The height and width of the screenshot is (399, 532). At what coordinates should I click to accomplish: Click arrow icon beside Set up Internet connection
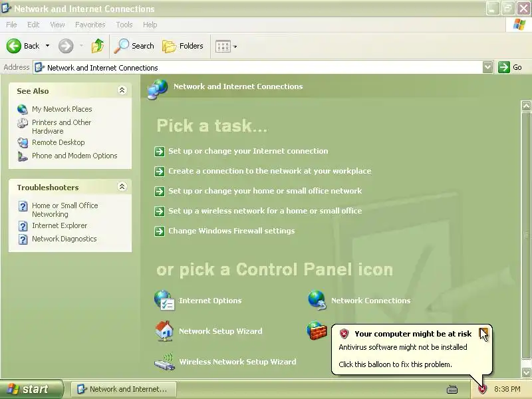(x=160, y=152)
